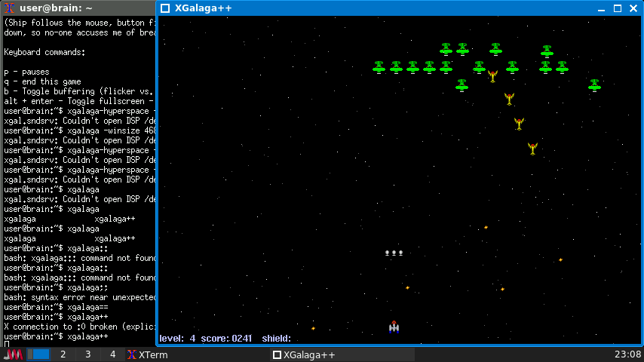
Task: Minimize the XGalaga++ window
Action: [x=602, y=8]
